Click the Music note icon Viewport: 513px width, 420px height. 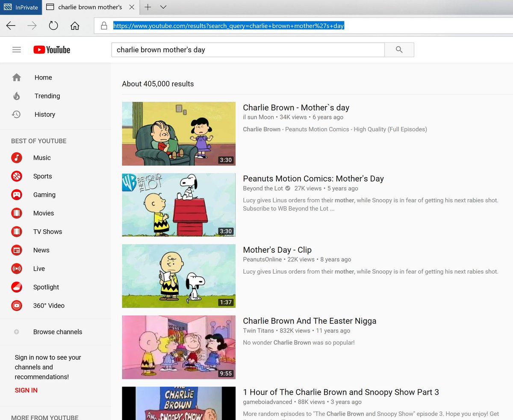pos(17,158)
